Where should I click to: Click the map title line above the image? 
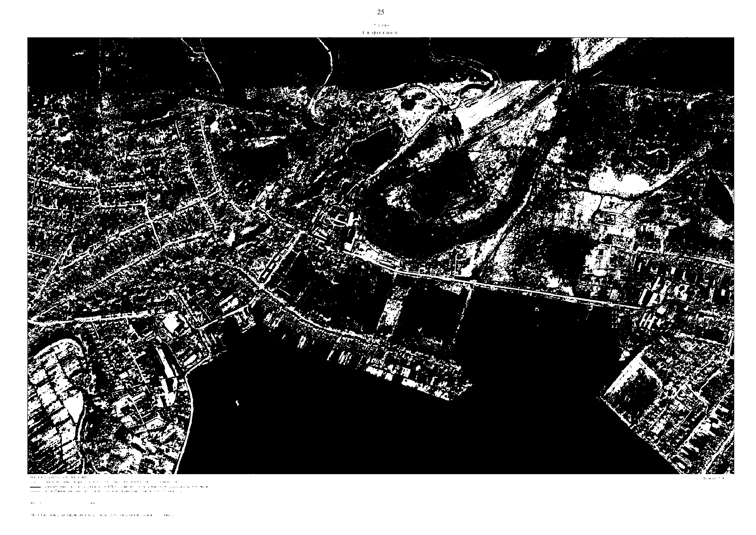click(x=380, y=33)
